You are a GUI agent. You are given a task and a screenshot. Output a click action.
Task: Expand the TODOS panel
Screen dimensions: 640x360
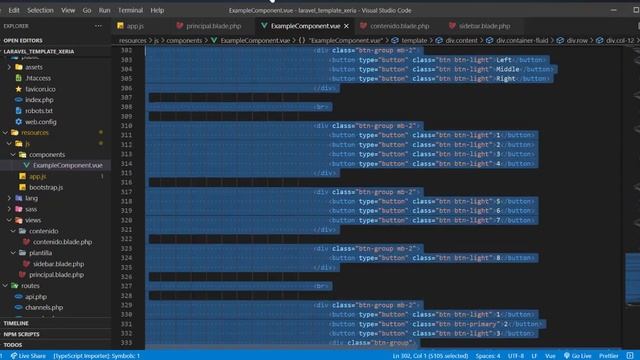coord(13,345)
